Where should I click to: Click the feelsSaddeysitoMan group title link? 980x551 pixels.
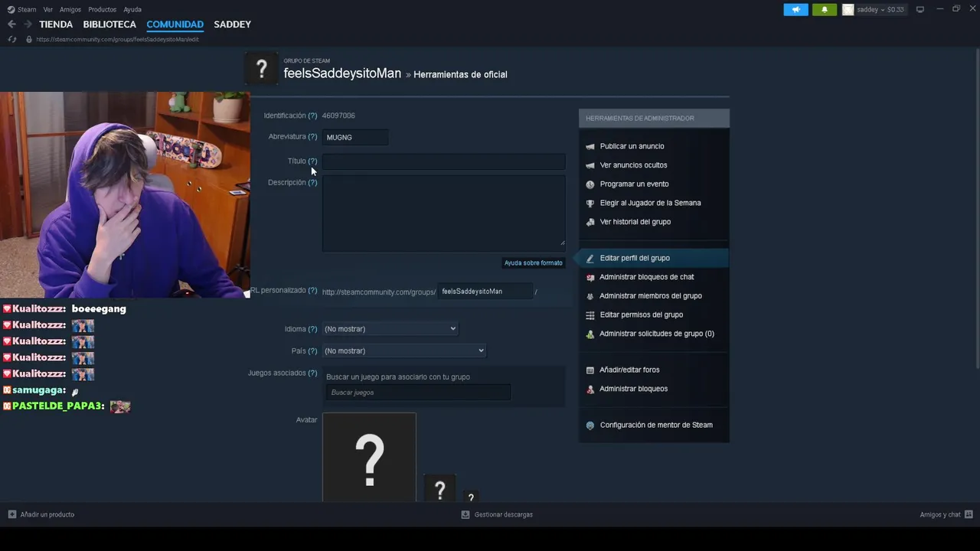pos(342,73)
